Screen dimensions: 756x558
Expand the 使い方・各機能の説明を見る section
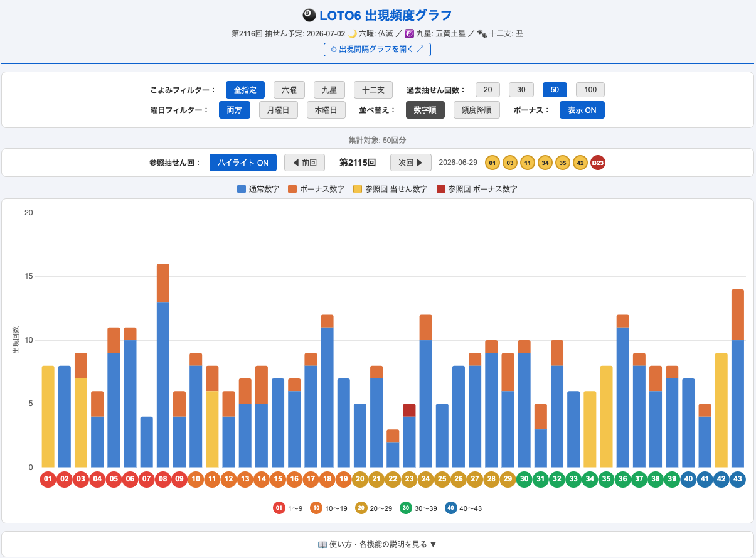click(x=378, y=544)
